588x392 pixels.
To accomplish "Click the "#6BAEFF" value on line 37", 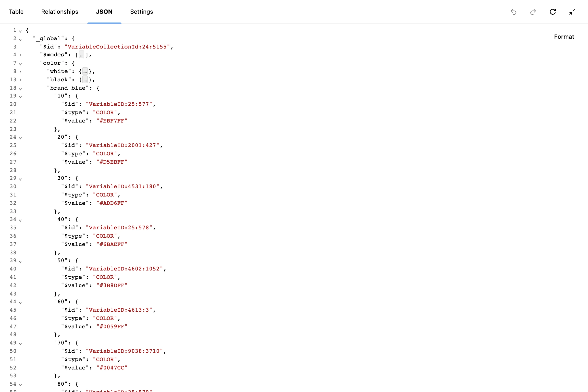I will 112,244.
